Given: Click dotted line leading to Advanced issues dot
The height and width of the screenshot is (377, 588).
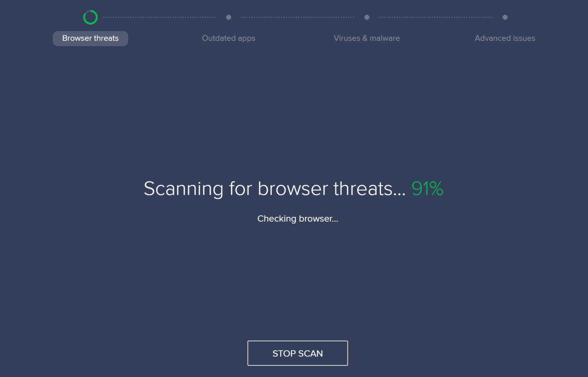Looking at the screenshot, I should tap(436, 17).
